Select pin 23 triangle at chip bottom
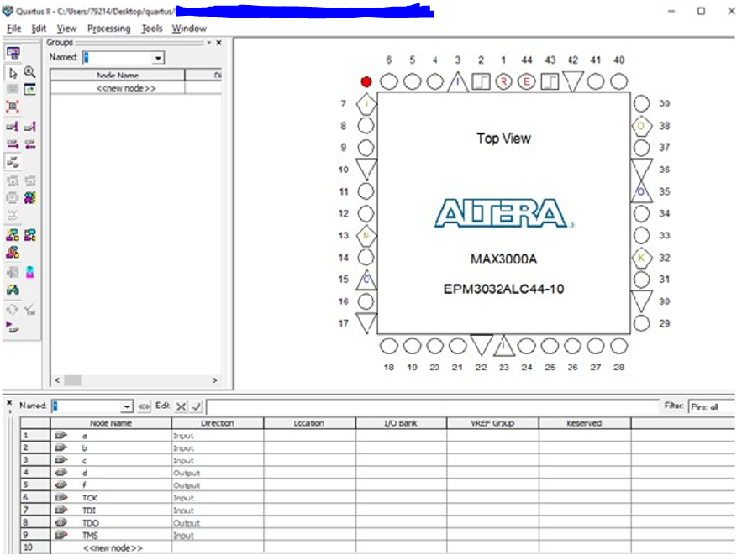This screenshot has width=742, height=560. (x=504, y=346)
